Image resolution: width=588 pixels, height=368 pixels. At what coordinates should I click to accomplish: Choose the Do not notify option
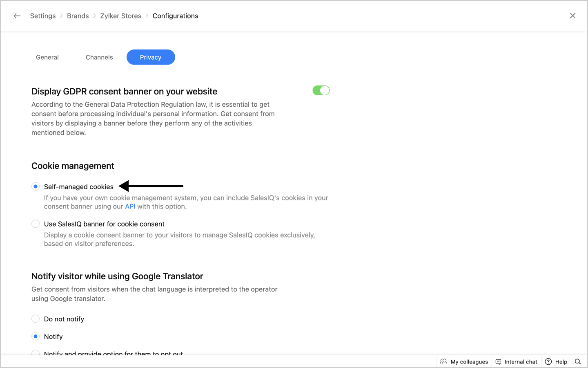tap(36, 319)
